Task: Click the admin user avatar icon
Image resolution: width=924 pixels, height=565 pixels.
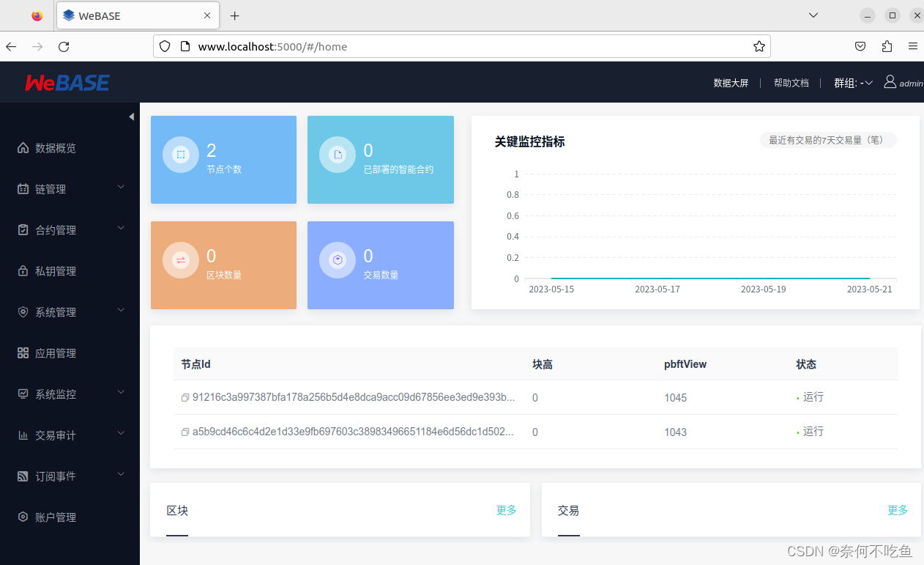Action: tap(890, 82)
